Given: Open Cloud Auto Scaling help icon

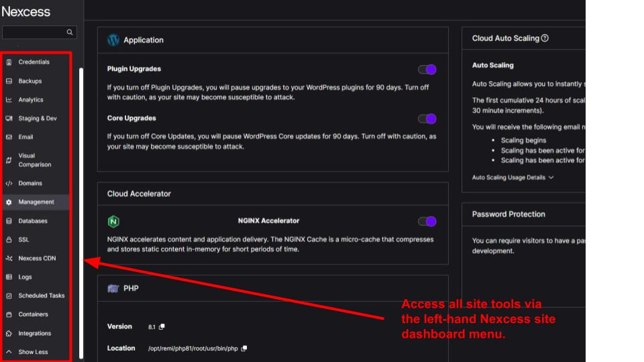Looking at the screenshot, I should click(545, 38).
